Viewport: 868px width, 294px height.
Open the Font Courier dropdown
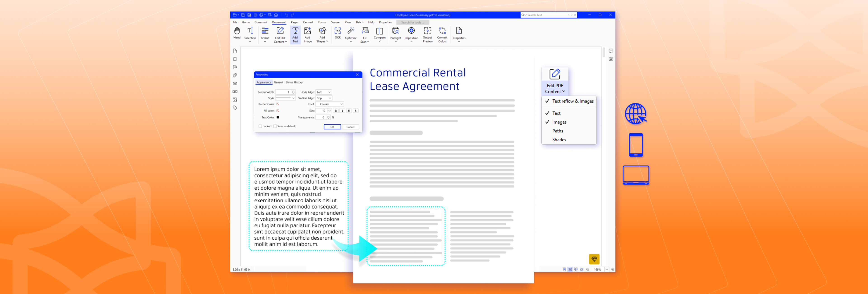[x=330, y=104]
